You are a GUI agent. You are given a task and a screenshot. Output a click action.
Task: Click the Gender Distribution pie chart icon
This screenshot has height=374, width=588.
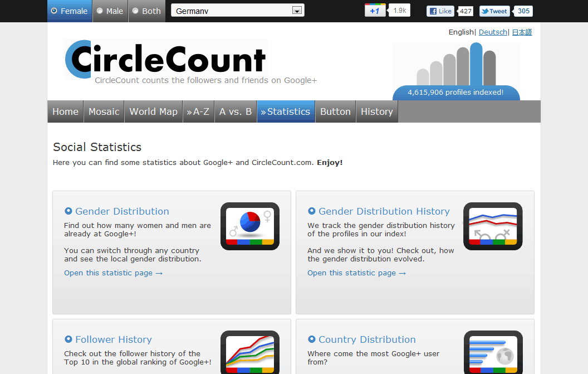coord(250,226)
